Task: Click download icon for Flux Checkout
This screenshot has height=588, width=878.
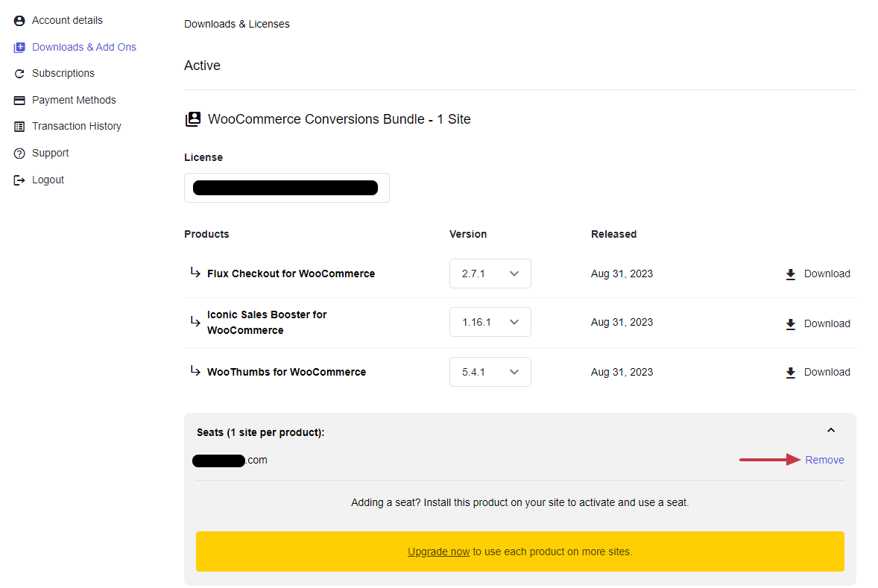Action: [x=791, y=274]
